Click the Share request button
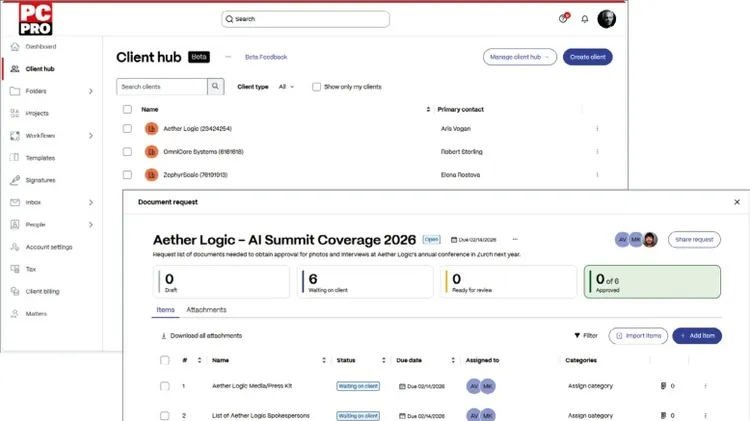Image resolution: width=750 pixels, height=421 pixels. point(694,240)
